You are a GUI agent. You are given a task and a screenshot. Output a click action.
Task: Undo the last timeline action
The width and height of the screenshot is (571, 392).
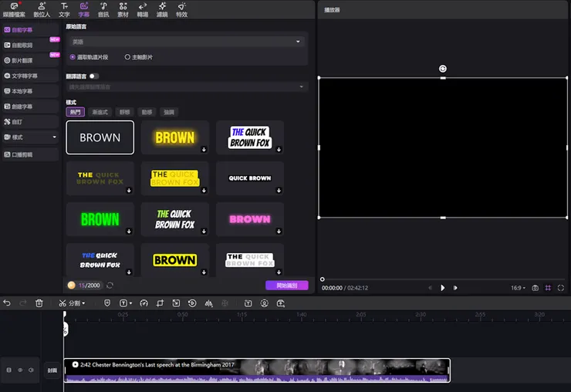pos(7,303)
